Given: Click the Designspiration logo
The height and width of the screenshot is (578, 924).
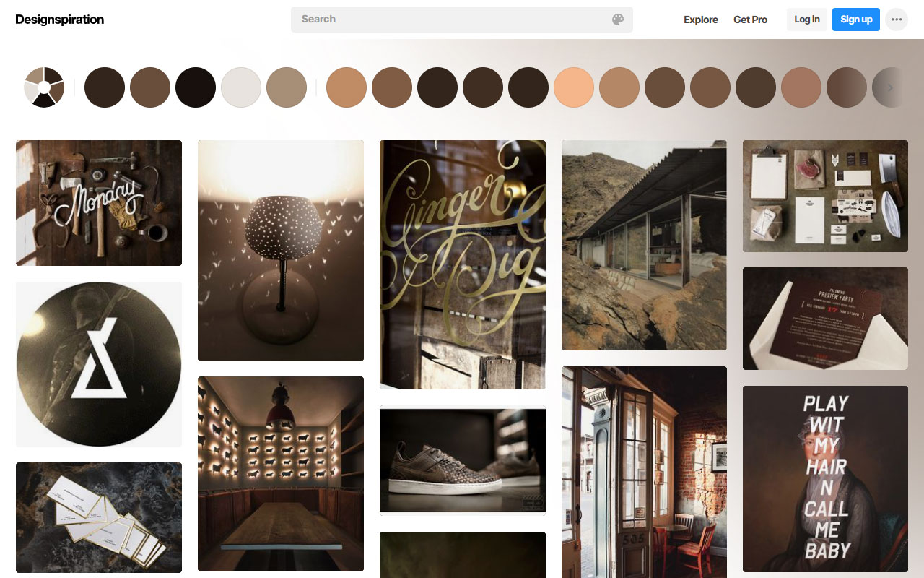Looking at the screenshot, I should pos(60,20).
